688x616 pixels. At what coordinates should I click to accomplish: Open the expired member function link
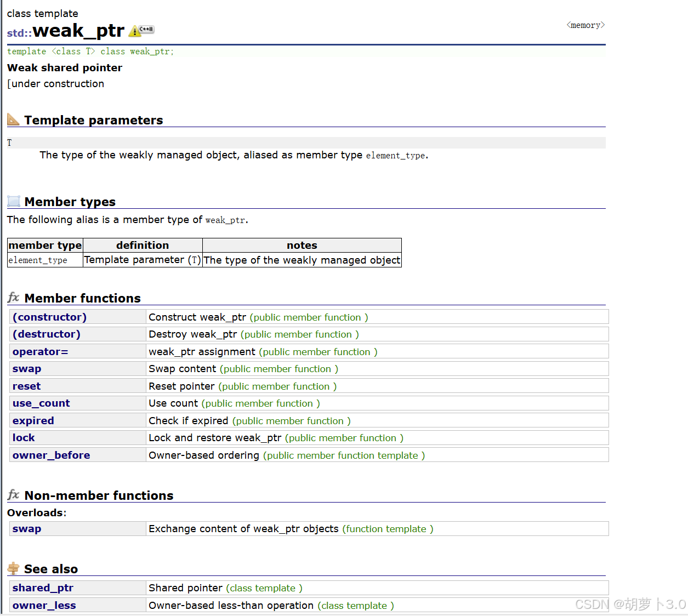[33, 420]
